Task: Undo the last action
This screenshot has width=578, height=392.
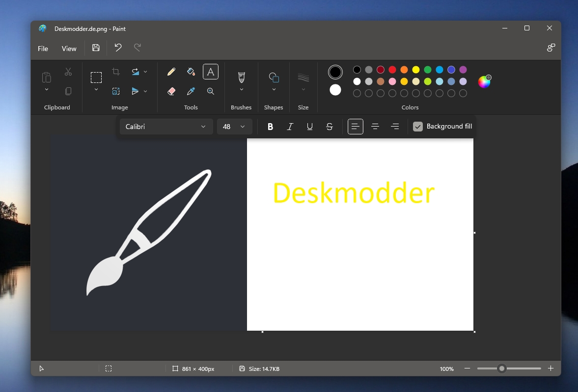Action: [x=118, y=48]
